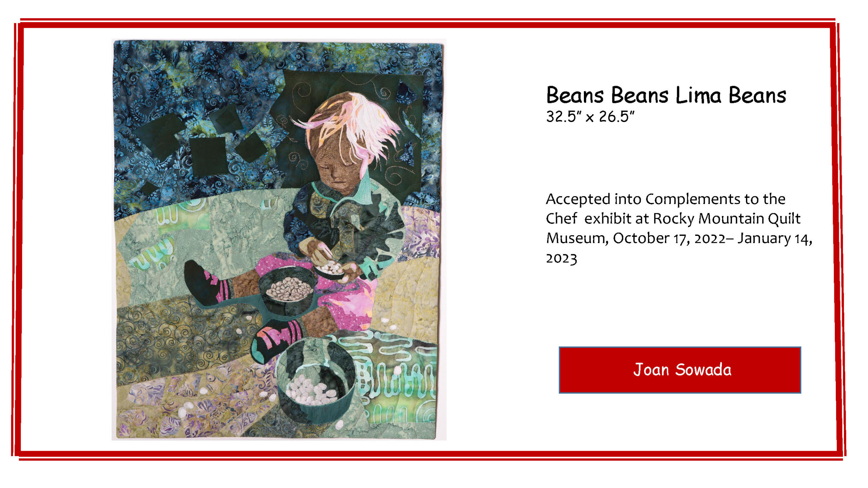868x488 pixels.
Task: Click the word 'Lima' in the title
Action: (698, 95)
